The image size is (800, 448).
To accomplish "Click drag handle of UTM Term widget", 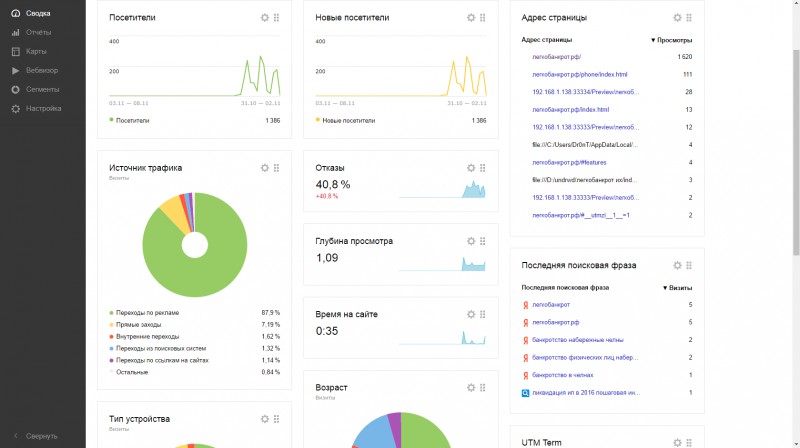I will (x=689, y=442).
